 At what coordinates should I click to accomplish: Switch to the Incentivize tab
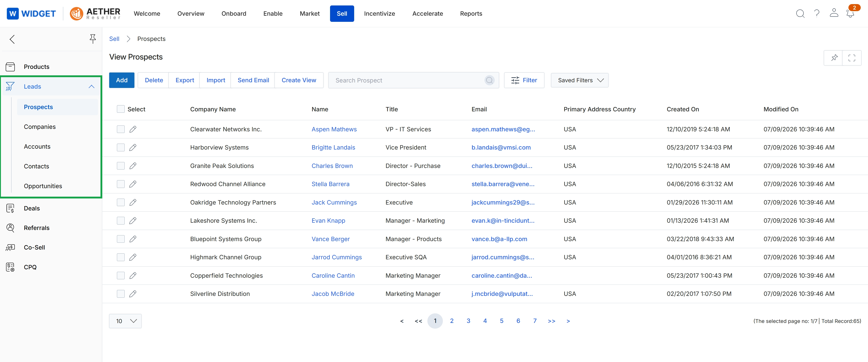(x=379, y=13)
